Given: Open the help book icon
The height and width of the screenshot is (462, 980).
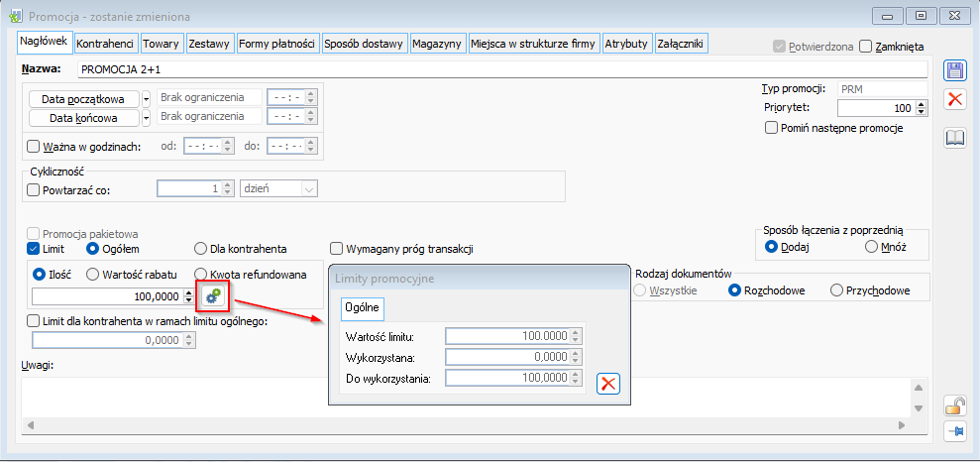Looking at the screenshot, I should click(954, 138).
